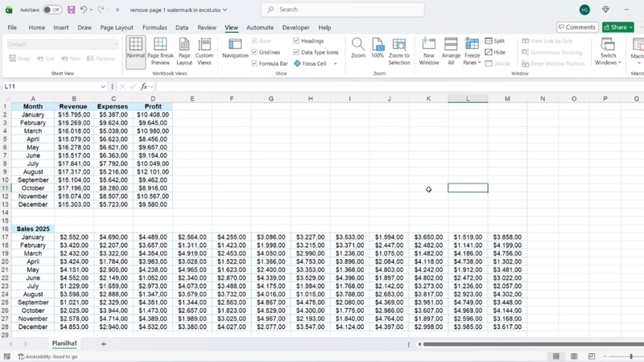644x362 pixels.
Task: Split the worksheet window
Action: coord(495,41)
